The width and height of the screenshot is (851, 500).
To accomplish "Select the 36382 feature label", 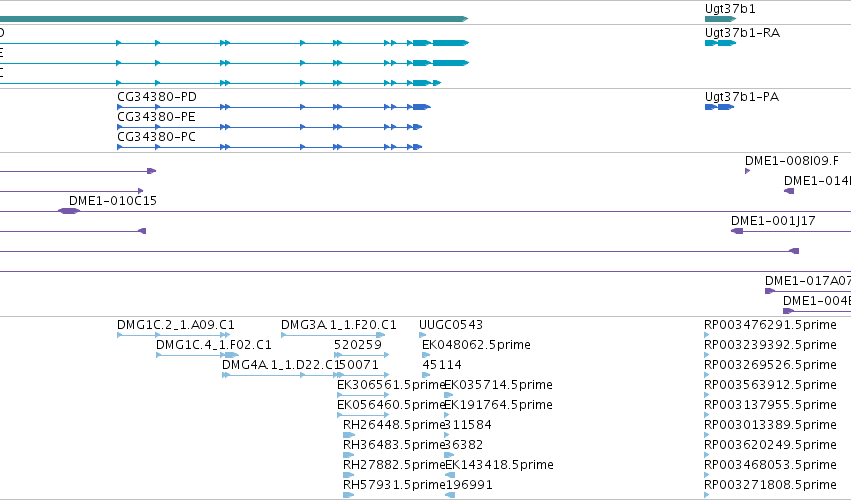I will (x=464, y=445).
